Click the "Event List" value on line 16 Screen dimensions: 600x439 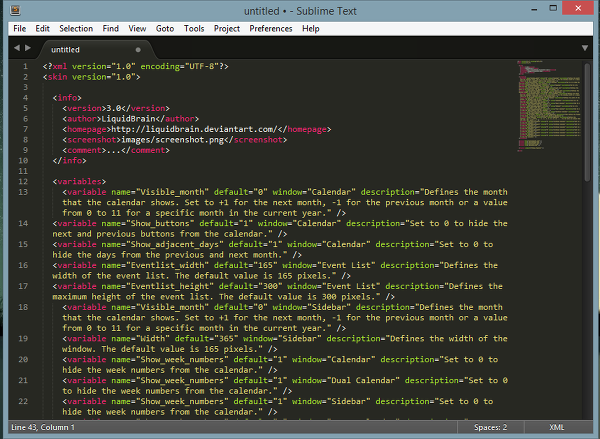[x=349, y=266]
